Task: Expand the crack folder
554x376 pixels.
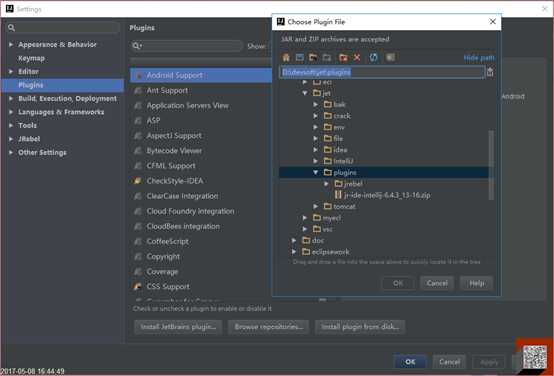Action: coord(316,116)
